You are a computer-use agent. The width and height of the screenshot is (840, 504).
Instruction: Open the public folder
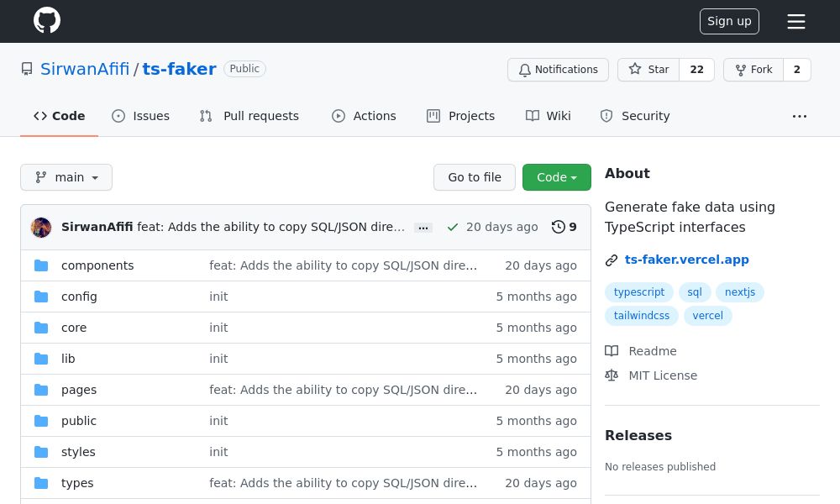[x=79, y=421]
